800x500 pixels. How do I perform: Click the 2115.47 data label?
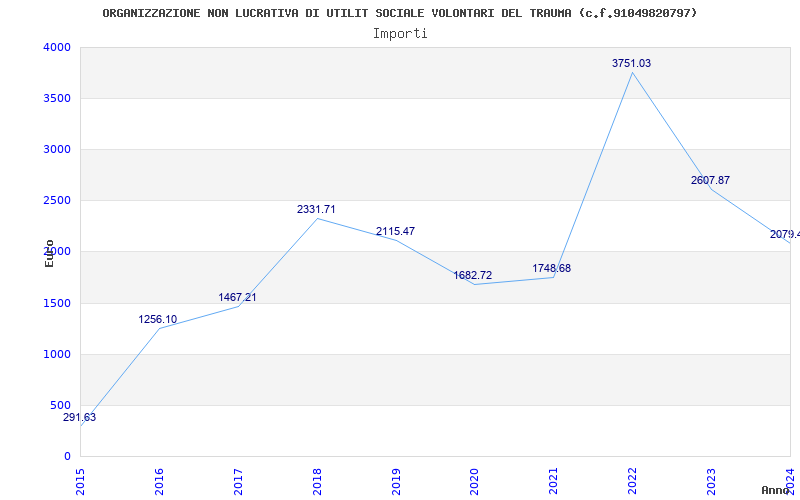click(395, 231)
